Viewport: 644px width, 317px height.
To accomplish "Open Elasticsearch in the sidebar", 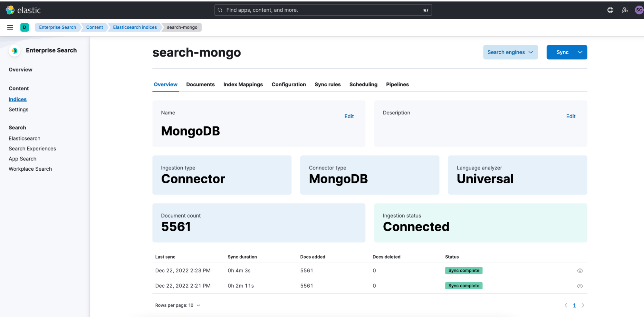I will pyautogui.click(x=24, y=139).
